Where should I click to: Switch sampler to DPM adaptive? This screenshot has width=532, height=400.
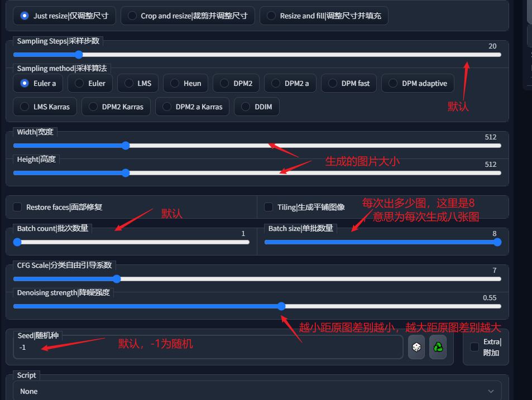point(394,83)
